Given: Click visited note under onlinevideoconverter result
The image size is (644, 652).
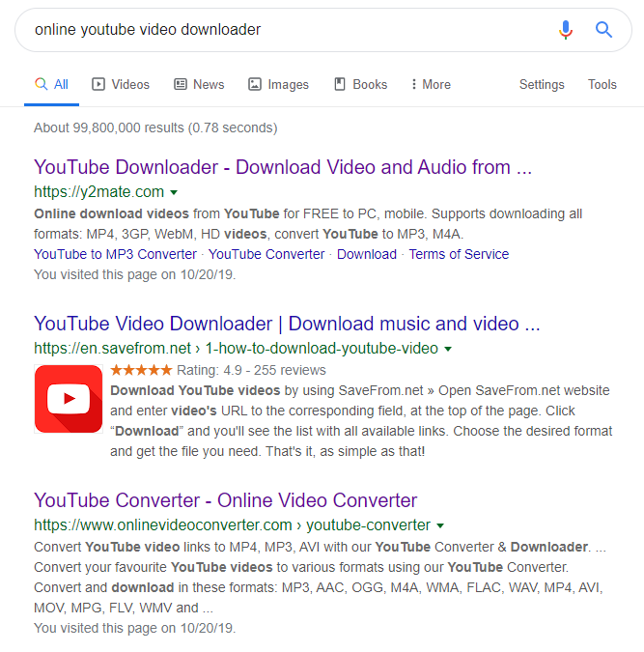Looking at the screenshot, I should (x=135, y=628).
